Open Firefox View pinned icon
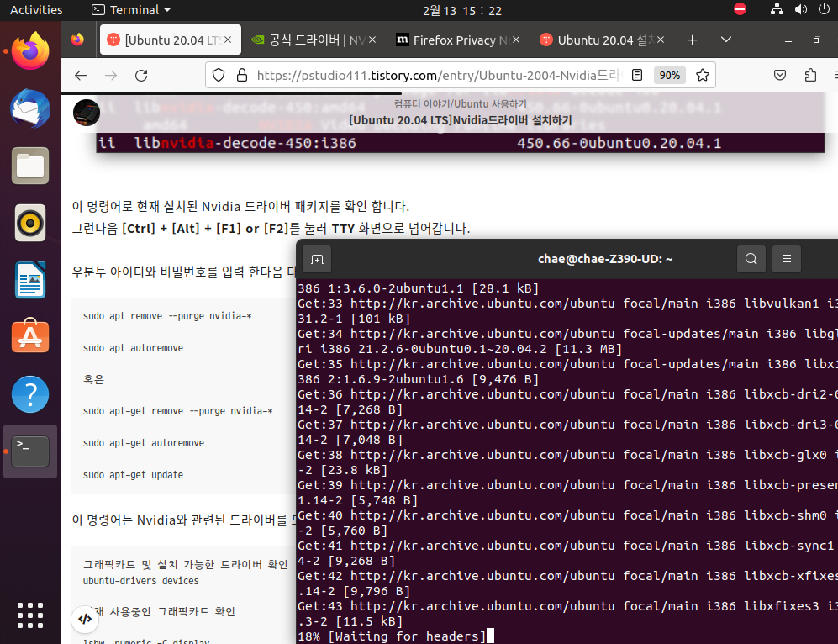This screenshot has width=838, height=644. point(77,40)
